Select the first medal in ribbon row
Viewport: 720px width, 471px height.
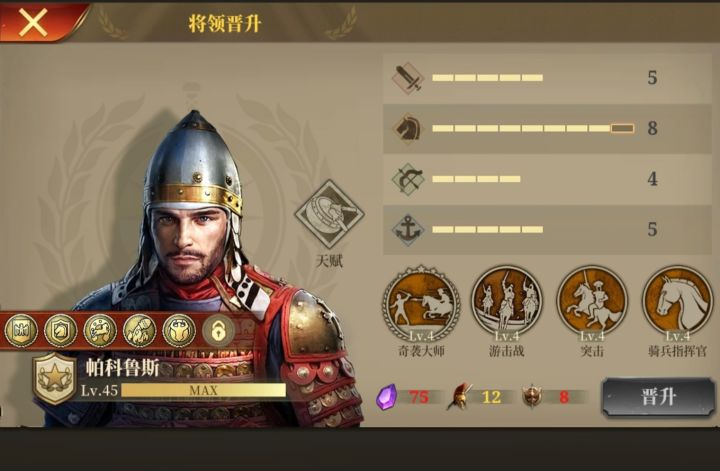pos(21,330)
